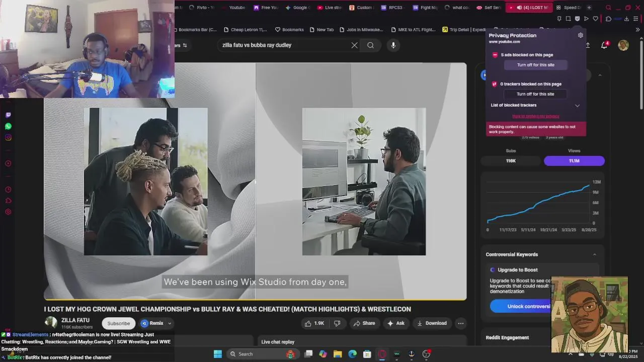The width and height of the screenshot is (644, 362).
Task: Open more actions three-dot menu under video
Action: tap(460, 323)
